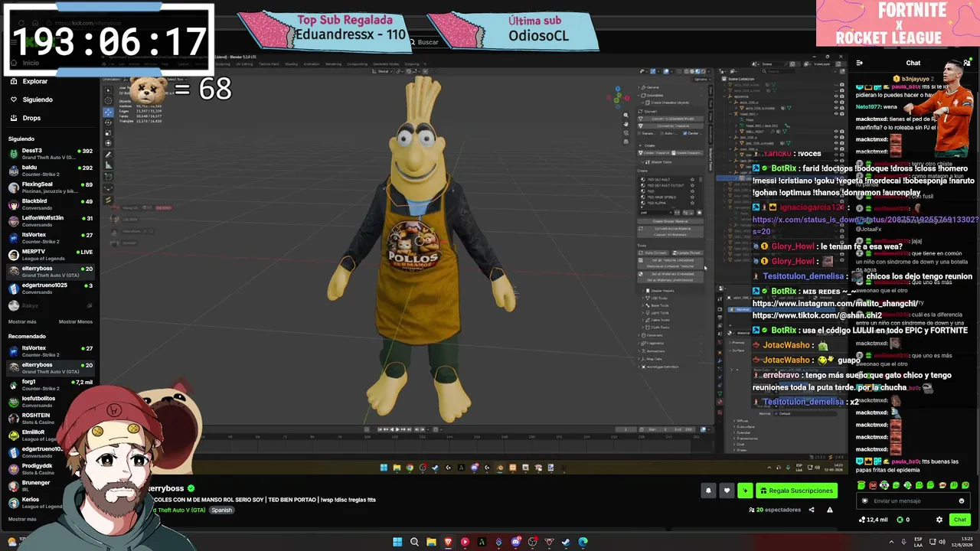Click the stream notification bell button
Image resolution: width=980 pixels, height=551 pixels.
click(708, 491)
